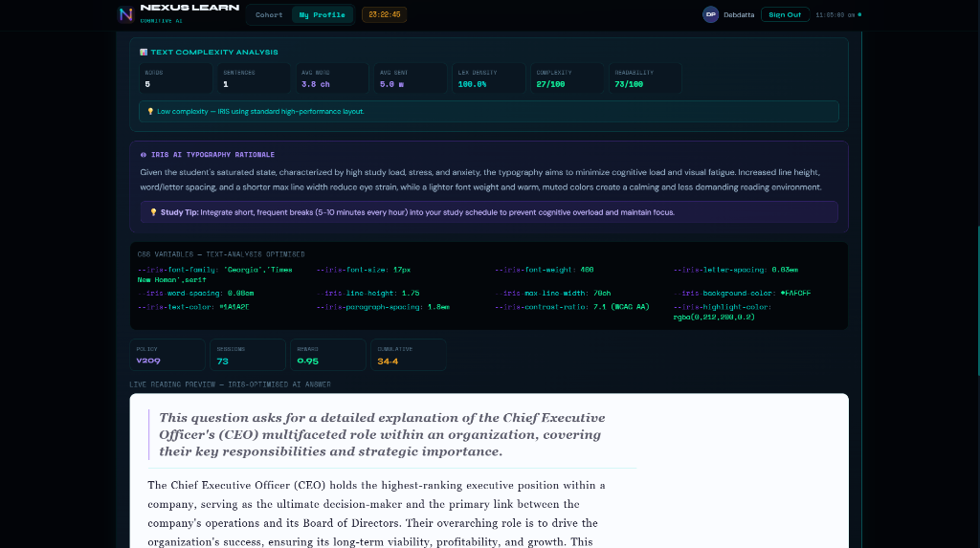980x548 pixels.
Task: Click the typography rationale paragraph text
Action: [x=480, y=180]
